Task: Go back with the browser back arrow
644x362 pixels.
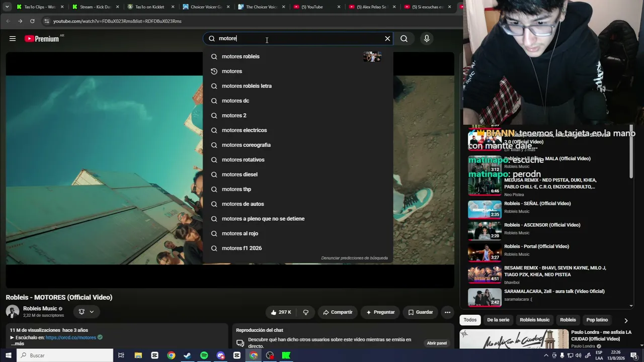Action: pyautogui.click(x=8, y=21)
